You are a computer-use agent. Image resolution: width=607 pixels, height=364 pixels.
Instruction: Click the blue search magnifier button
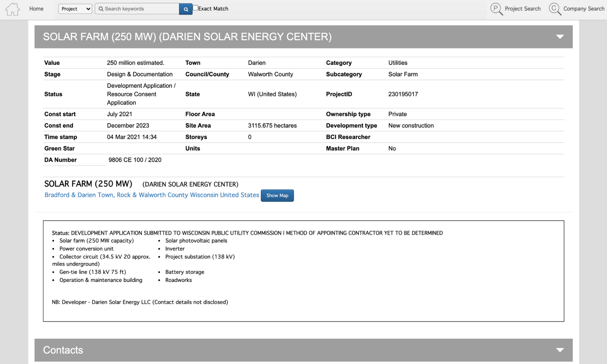pyautogui.click(x=186, y=9)
